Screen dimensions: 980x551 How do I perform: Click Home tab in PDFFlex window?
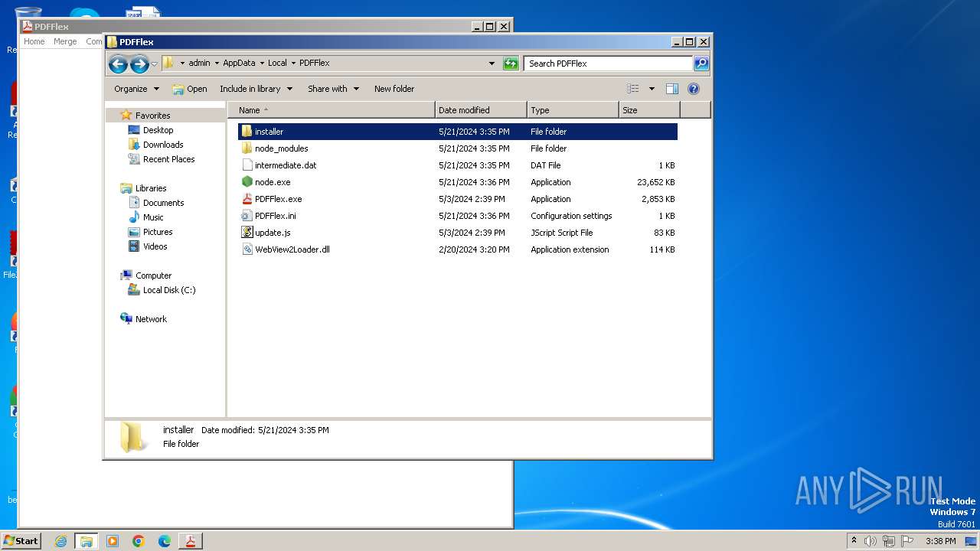pyautogui.click(x=34, y=41)
